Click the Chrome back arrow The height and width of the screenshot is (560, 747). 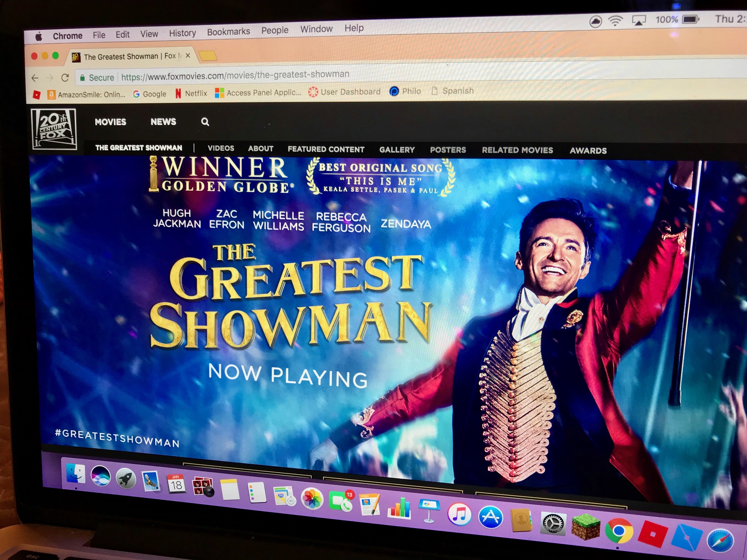(35, 78)
